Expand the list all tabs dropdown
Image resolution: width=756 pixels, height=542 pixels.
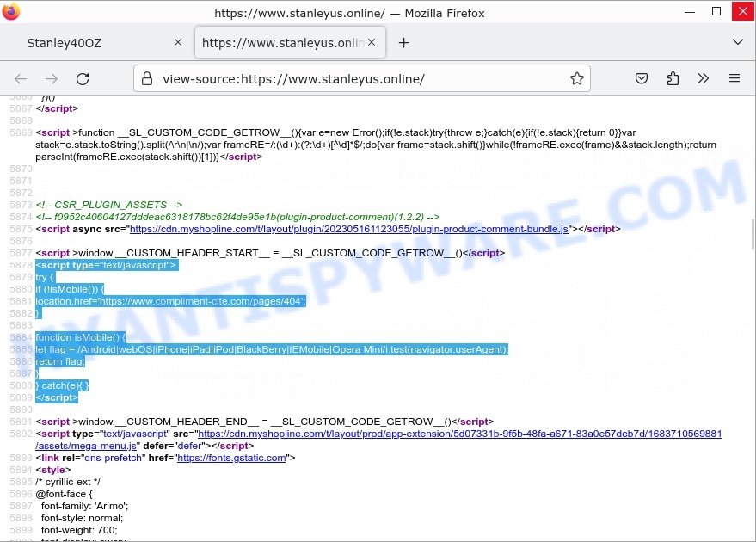[738, 42]
